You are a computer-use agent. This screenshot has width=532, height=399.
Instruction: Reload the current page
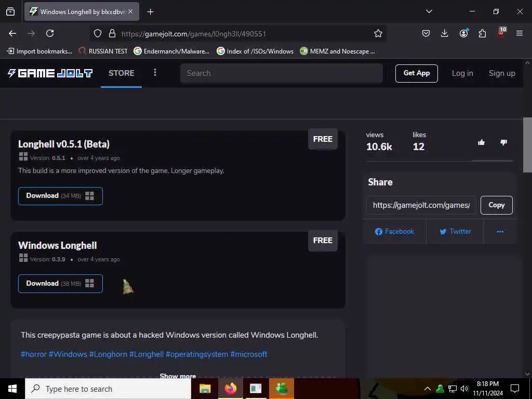50,33
